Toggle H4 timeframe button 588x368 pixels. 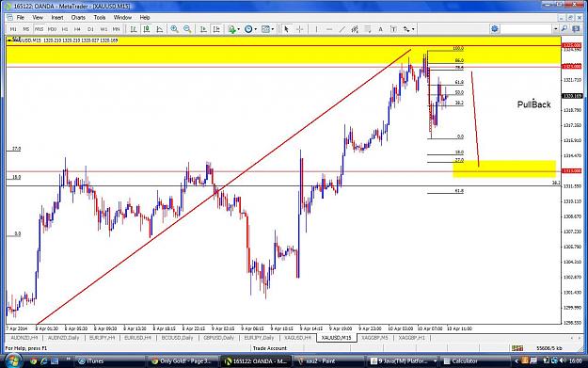pyautogui.click(x=78, y=29)
